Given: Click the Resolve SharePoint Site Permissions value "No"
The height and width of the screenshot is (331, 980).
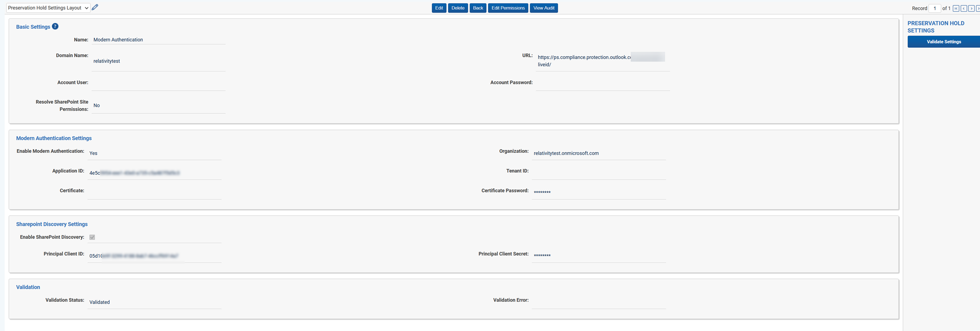Looking at the screenshot, I should click(x=96, y=105).
